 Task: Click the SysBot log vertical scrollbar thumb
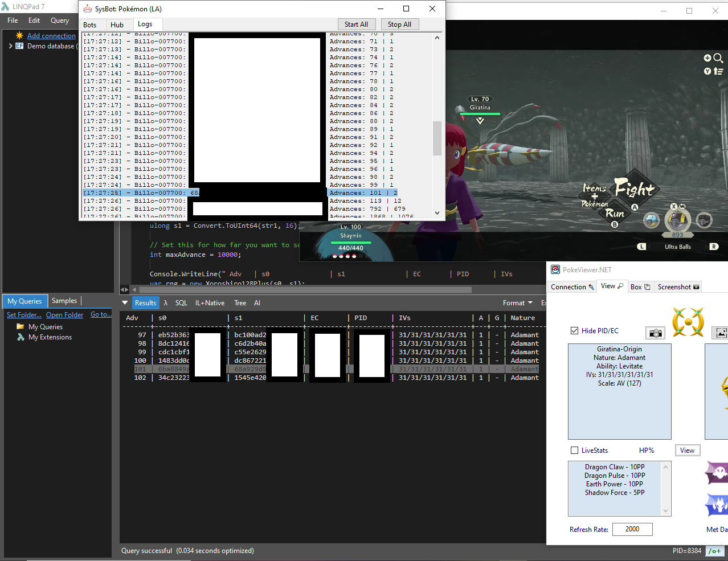point(437,138)
